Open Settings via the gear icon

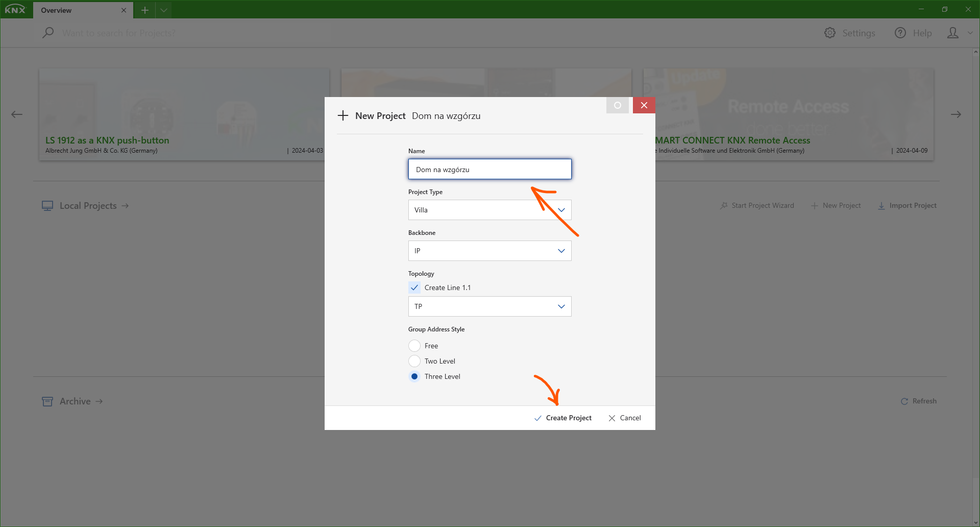pos(830,33)
